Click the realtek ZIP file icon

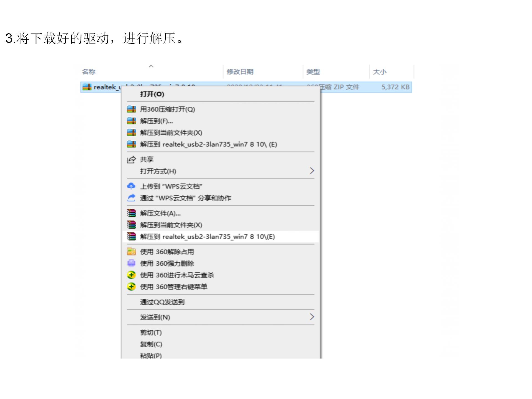(x=87, y=87)
